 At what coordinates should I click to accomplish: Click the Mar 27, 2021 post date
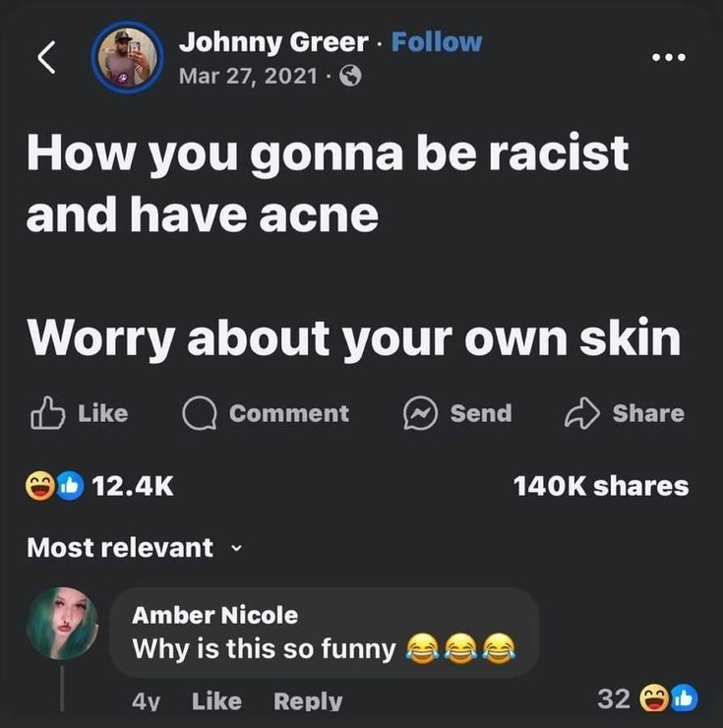click(249, 76)
